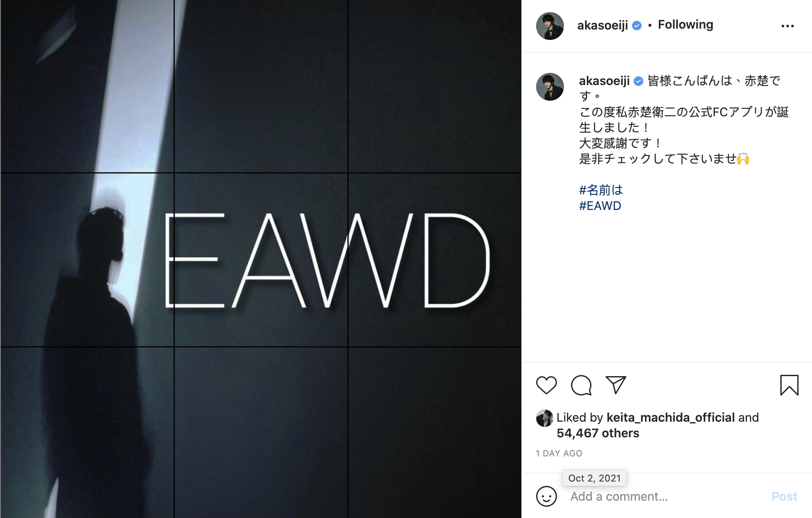The height and width of the screenshot is (518, 812).
Task: View the 54,467 others likes list
Action: tap(598, 433)
